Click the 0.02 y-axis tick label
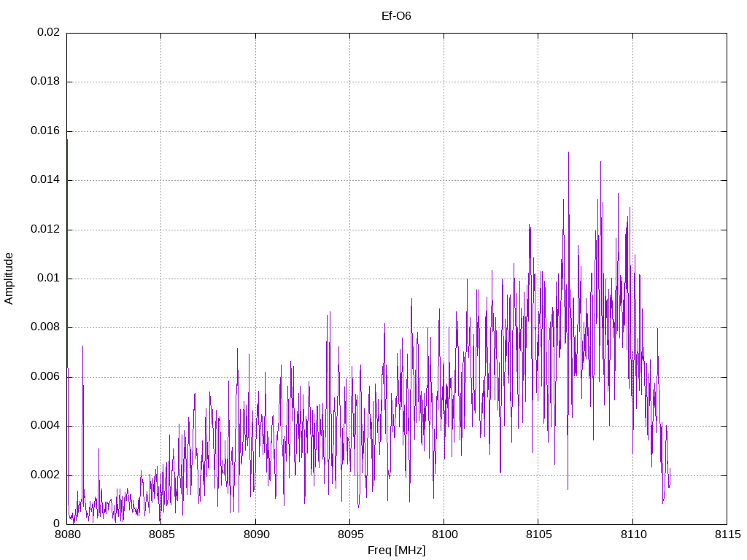 click(x=49, y=32)
